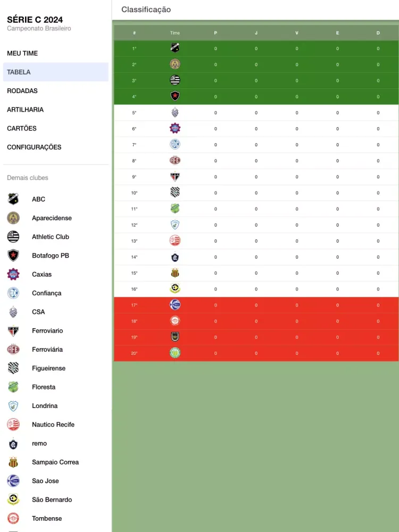This screenshot has width=399, height=532.
Task: Click the Sampaio Correa crest in sidebar
Action: coord(13,462)
